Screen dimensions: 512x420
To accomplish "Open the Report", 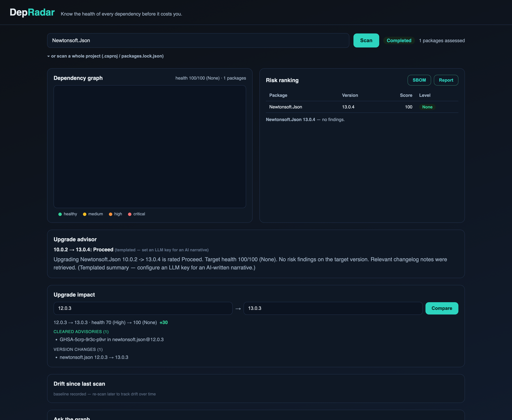I will point(446,80).
